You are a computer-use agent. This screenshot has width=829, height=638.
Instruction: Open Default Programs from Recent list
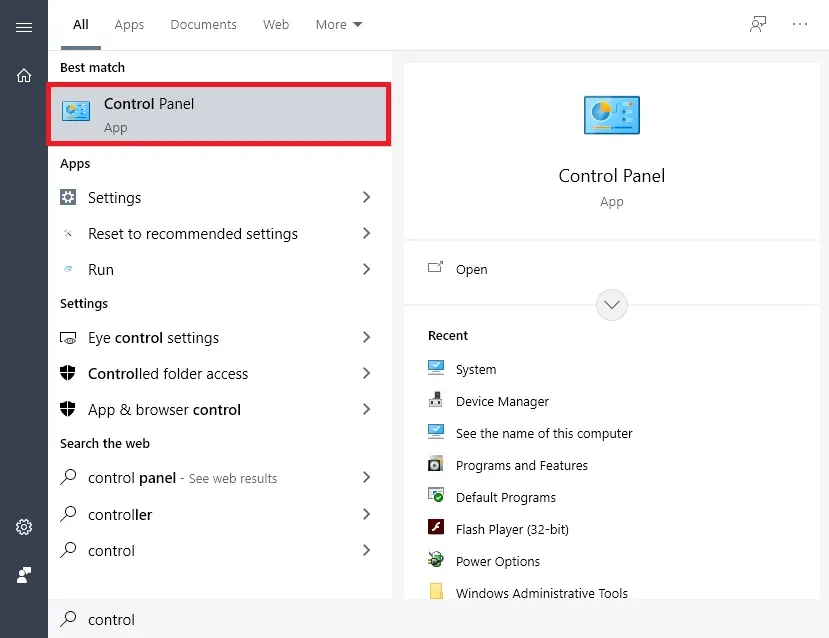point(505,497)
